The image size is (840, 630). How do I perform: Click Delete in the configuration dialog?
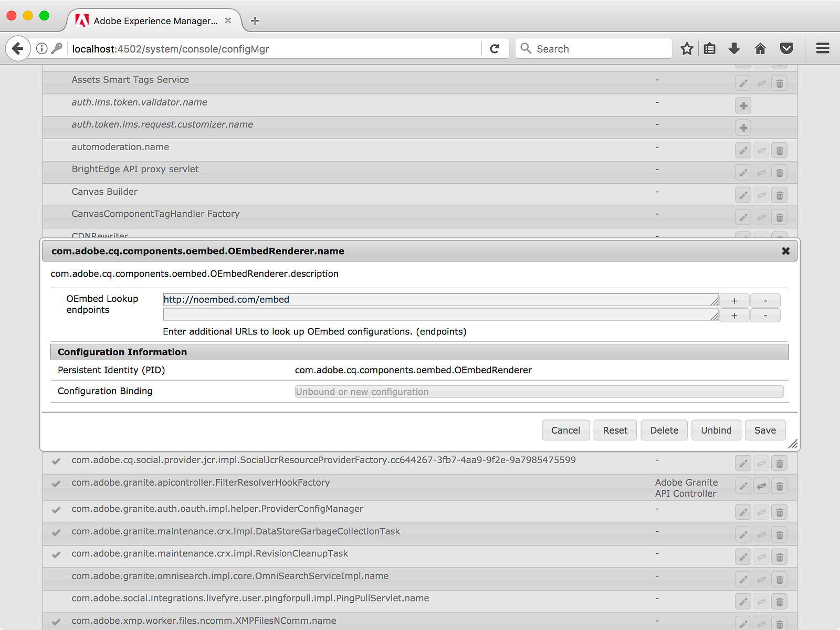tap(664, 430)
